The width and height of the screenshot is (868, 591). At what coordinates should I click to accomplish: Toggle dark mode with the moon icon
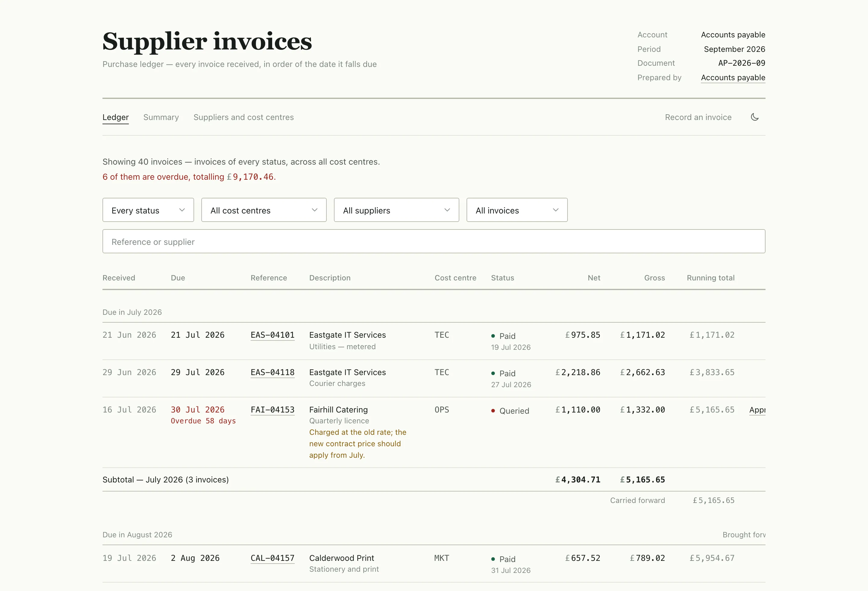coord(754,117)
